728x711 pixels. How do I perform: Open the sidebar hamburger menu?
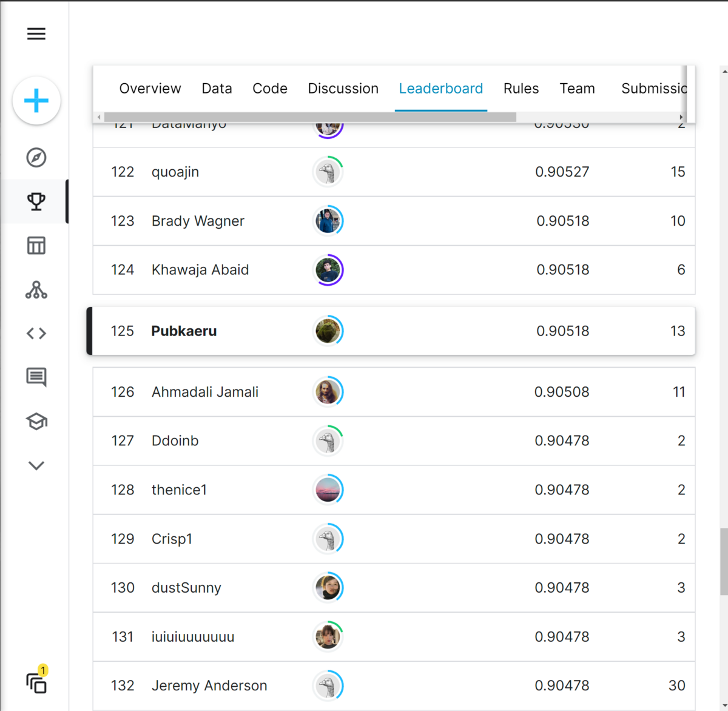[x=36, y=33]
